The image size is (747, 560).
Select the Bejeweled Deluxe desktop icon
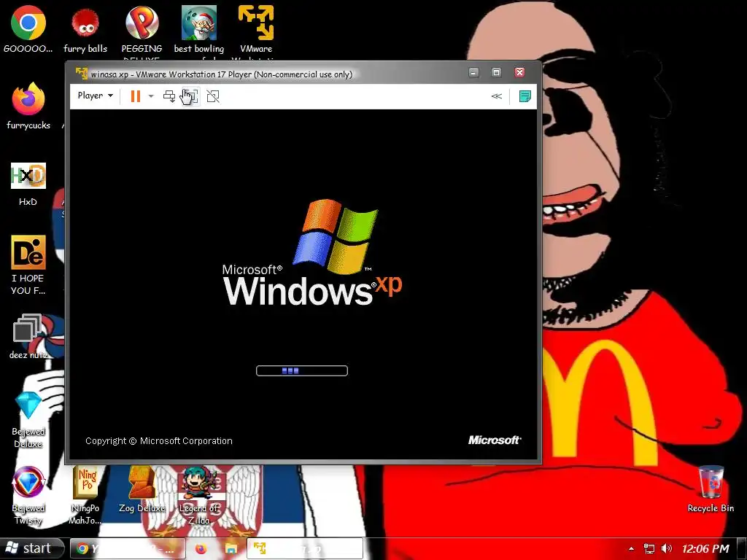pyautogui.click(x=28, y=420)
